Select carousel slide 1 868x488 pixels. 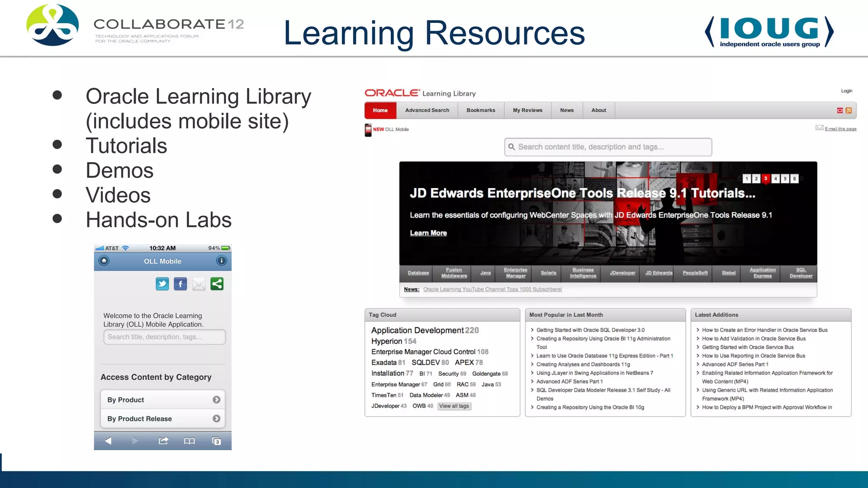(x=747, y=179)
